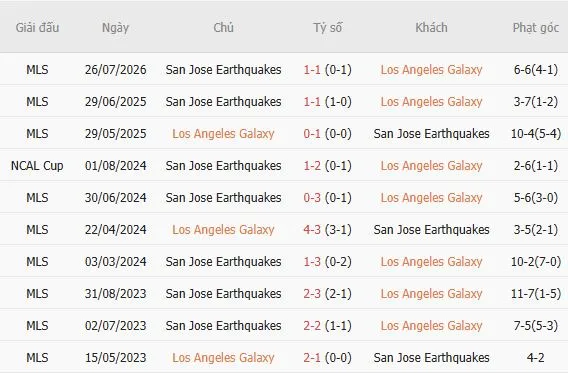Click the 10-2(7-0) corner stat on 03/03/2024
Viewport: 568px width, 373px height.
(536, 261)
